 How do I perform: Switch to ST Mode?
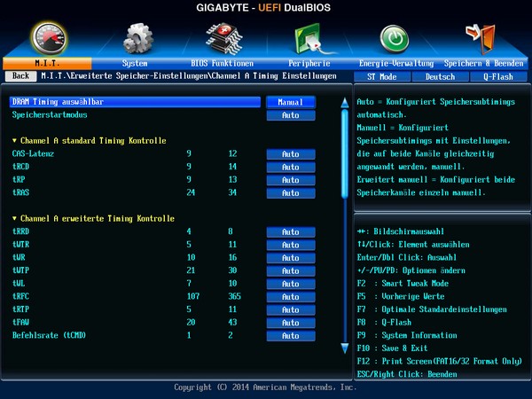[382, 76]
